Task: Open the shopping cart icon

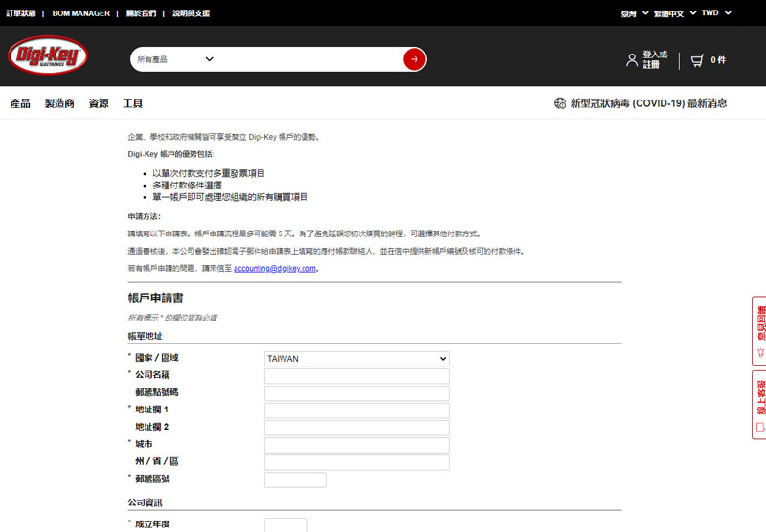Action: point(697,60)
